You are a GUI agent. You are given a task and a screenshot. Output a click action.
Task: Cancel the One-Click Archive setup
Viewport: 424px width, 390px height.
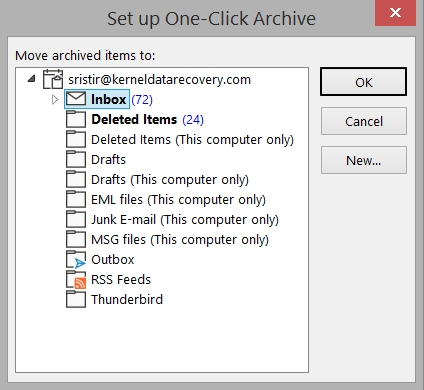click(364, 121)
